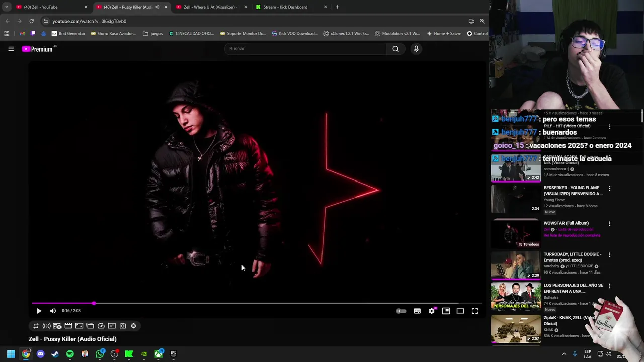Open the apps grid in bookmarks bar
644x362 pixels.
click(x=7, y=34)
